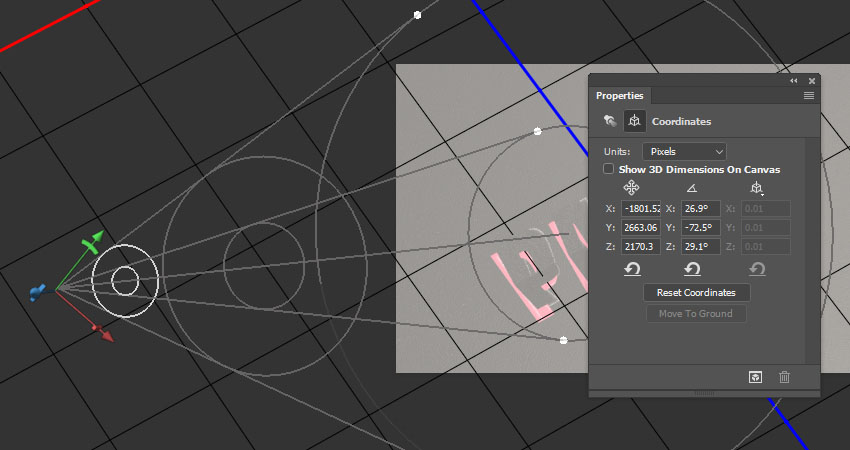This screenshot has width=850, height=450.
Task: Click the Units: label
Action: (617, 152)
